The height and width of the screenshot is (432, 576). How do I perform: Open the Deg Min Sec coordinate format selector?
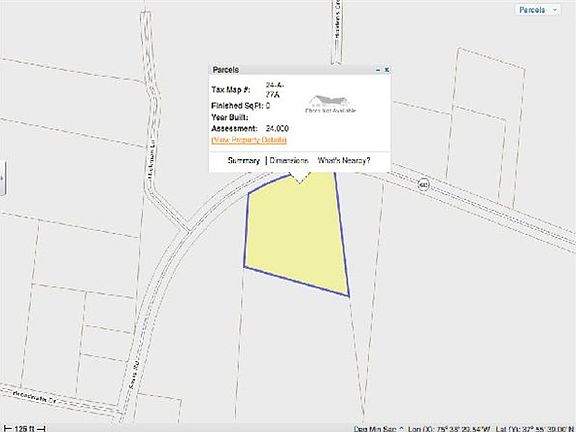(379, 429)
